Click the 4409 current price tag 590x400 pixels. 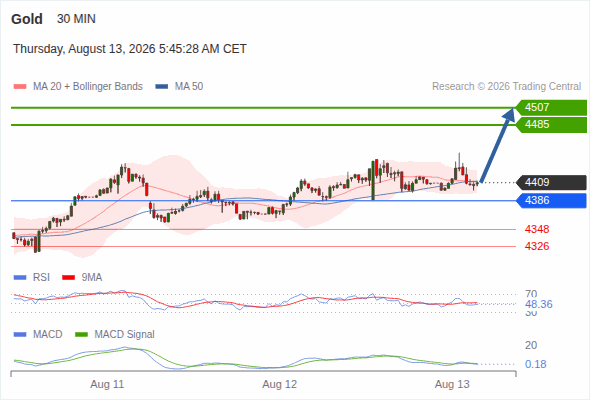pyautogui.click(x=551, y=183)
